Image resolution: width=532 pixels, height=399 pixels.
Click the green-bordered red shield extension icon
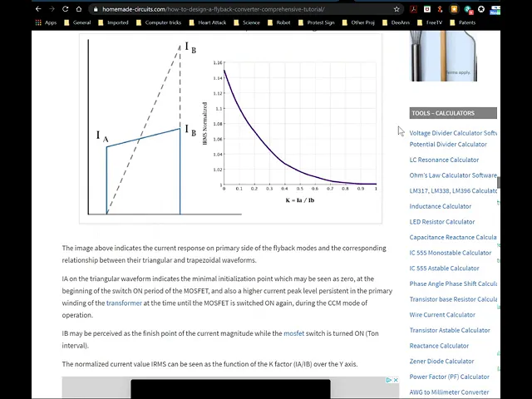(x=427, y=9)
